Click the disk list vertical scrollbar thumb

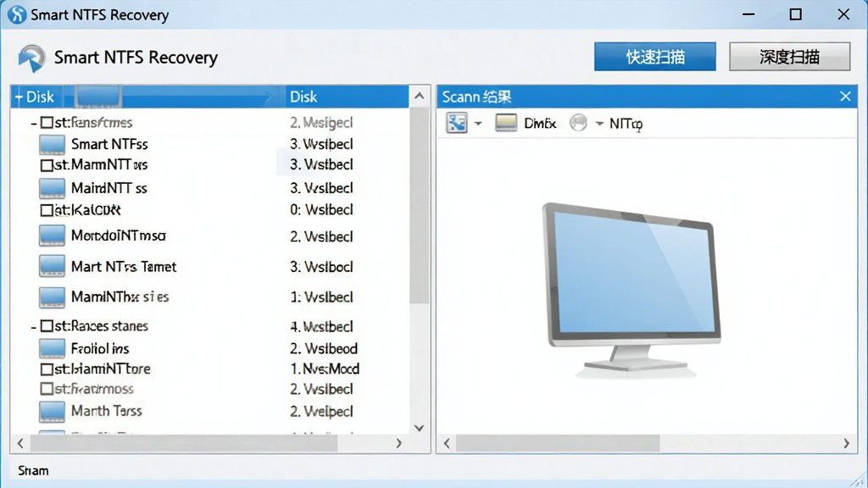[419, 205]
